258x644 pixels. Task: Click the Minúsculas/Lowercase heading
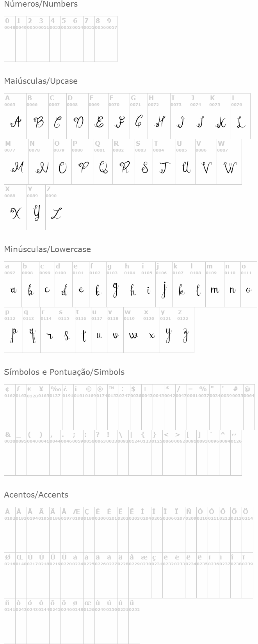[47, 249]
